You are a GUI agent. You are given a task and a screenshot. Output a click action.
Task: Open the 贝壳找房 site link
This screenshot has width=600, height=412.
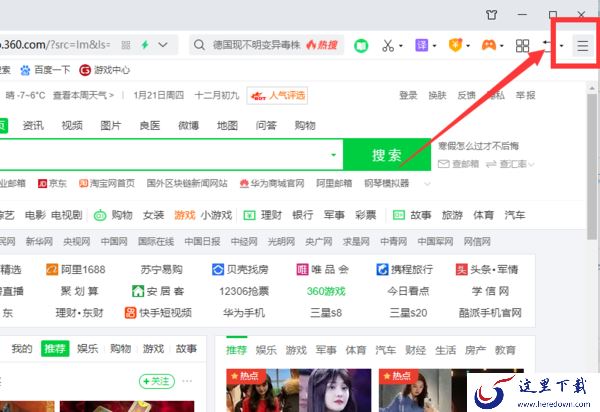pyautogui.click(x=240, y=270)
